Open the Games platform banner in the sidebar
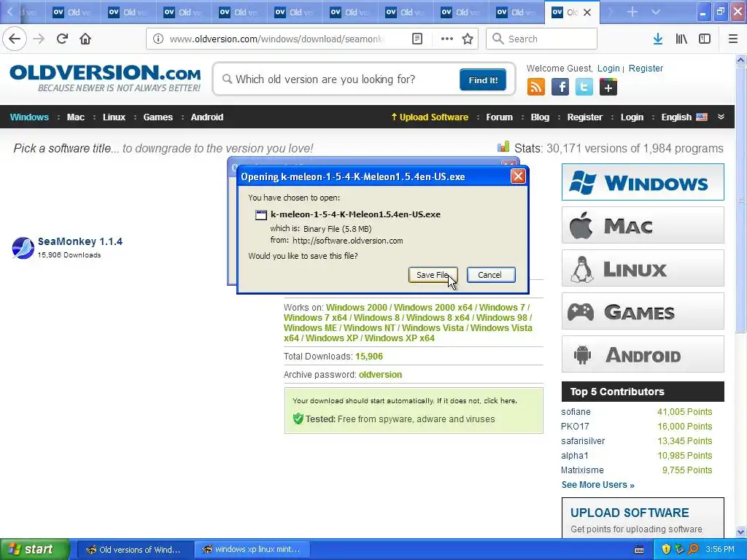 click(643, 311)
